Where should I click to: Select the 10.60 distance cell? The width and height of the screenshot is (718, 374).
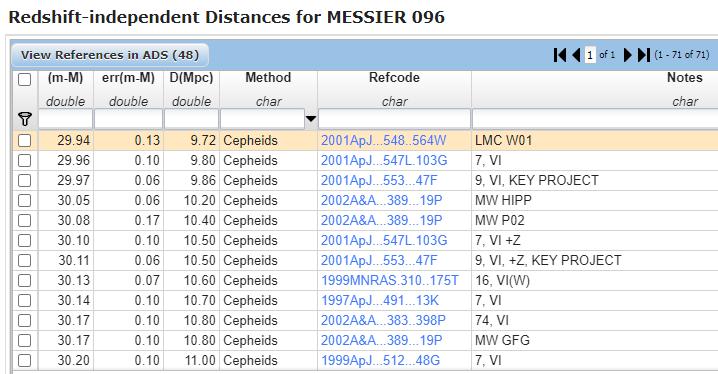pyautogui.click(x=191, y=281)
